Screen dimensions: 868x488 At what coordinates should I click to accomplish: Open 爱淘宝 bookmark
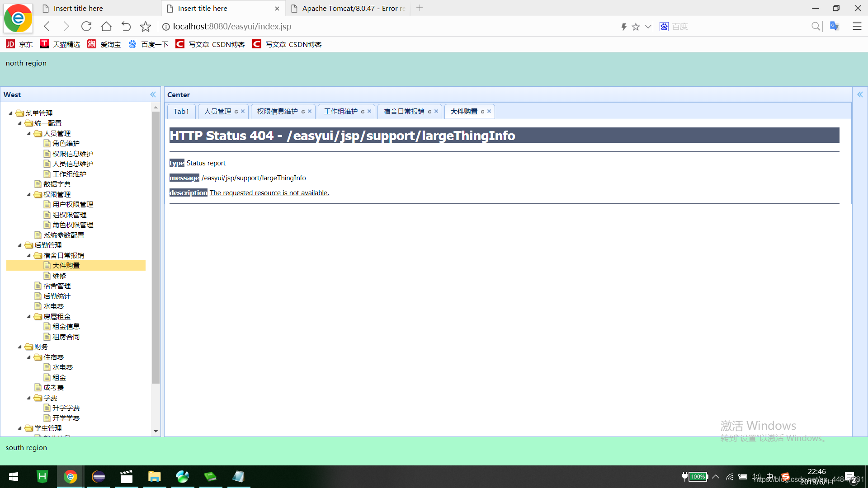[x=104, y=44]
